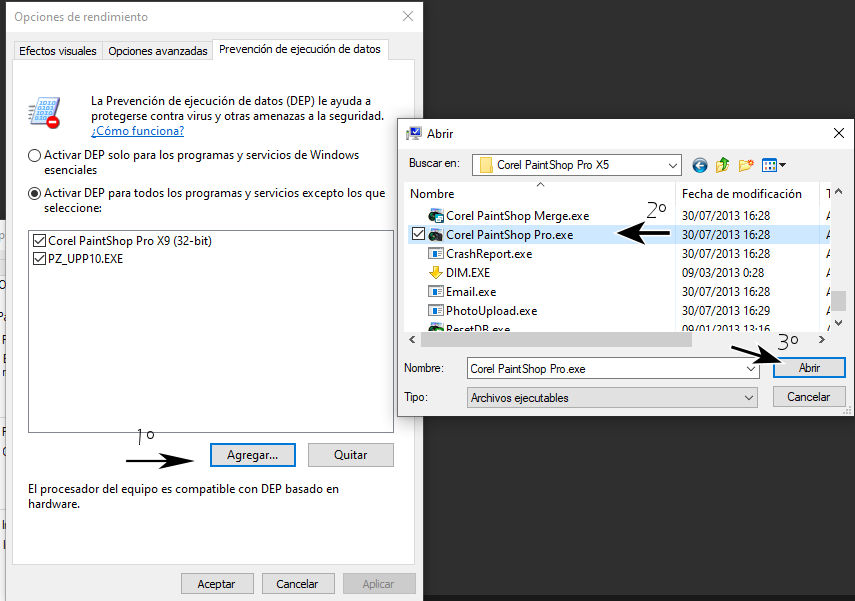Close the Abrir dialog
Viewport: 855px width, 601px height.
(839, 133)
